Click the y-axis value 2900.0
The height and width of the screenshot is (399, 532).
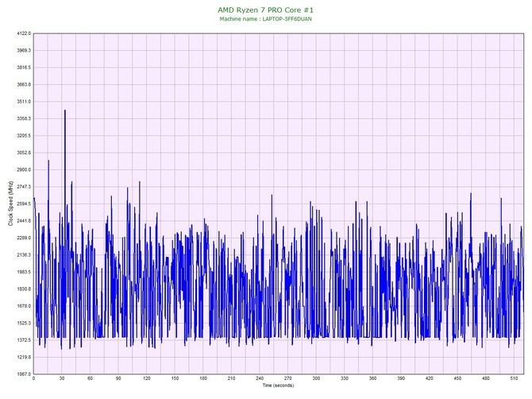click(24, 170)
